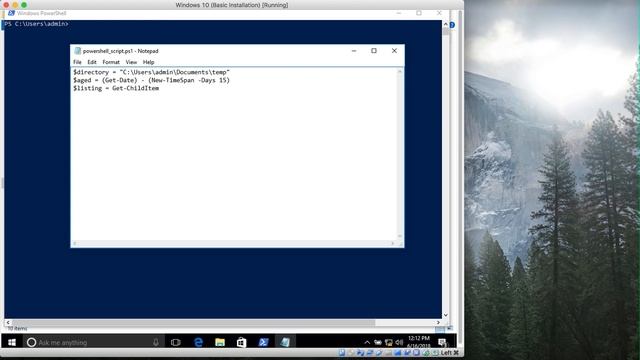Open the Edit menu in Notepad

(92, 62)
